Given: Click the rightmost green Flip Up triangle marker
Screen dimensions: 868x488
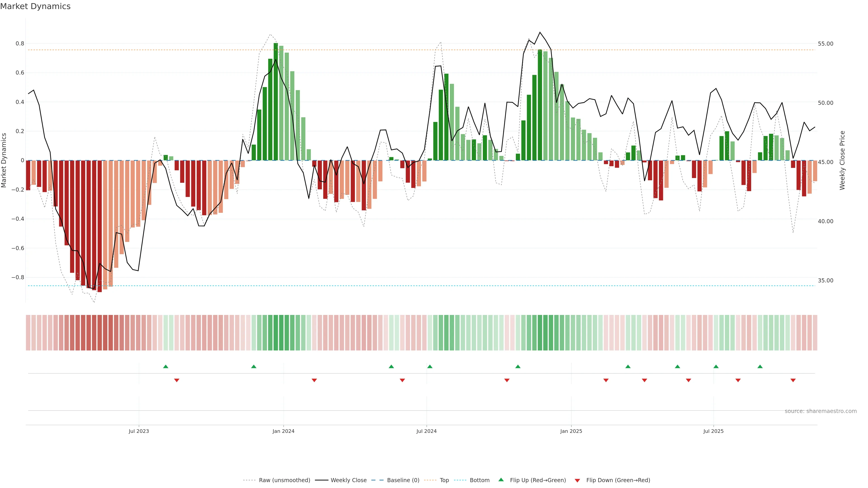Looking at the screenshot, I should click(x=760, y=366).
